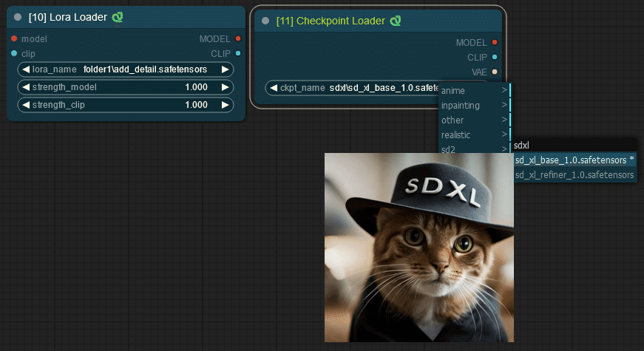
Task: Click the VAE output on Checkpoint Loader
Action: [495, 72]
